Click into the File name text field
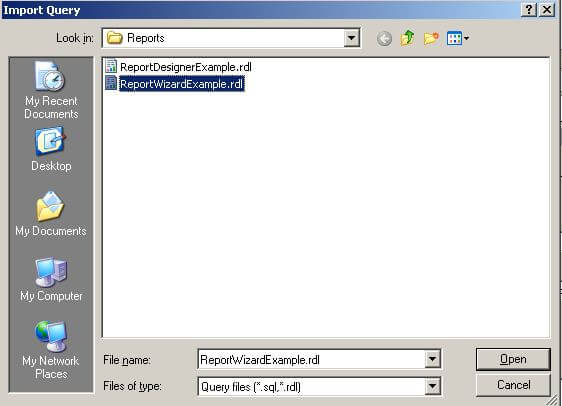Screen dimensions: 562x406 (x=311, y=359)
